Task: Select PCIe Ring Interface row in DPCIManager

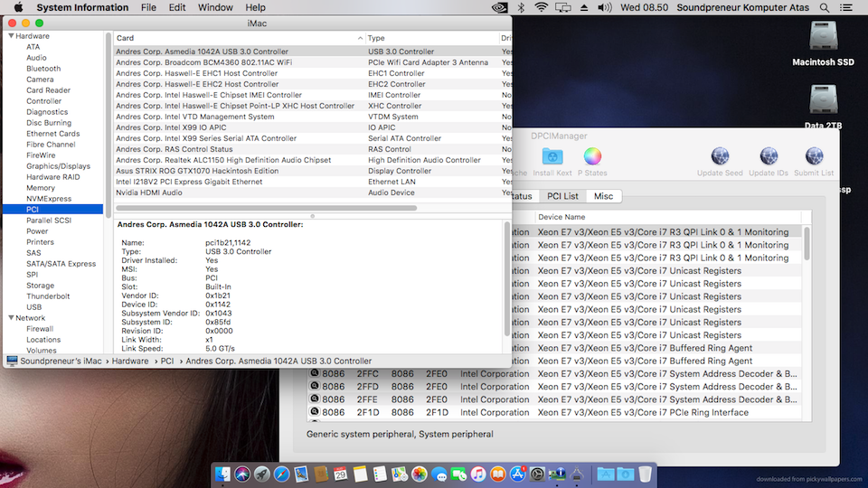Action: click(554, 412)
